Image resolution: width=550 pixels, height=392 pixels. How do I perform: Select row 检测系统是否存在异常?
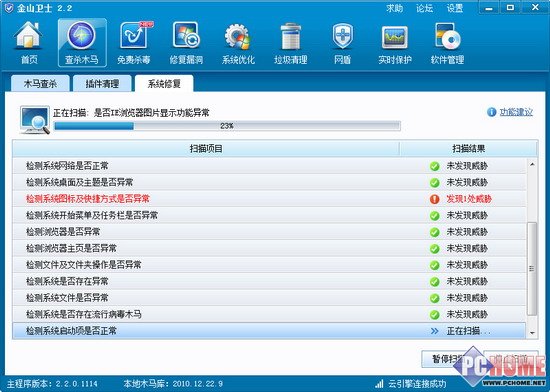pyautogui.click(x=269, y=282)
